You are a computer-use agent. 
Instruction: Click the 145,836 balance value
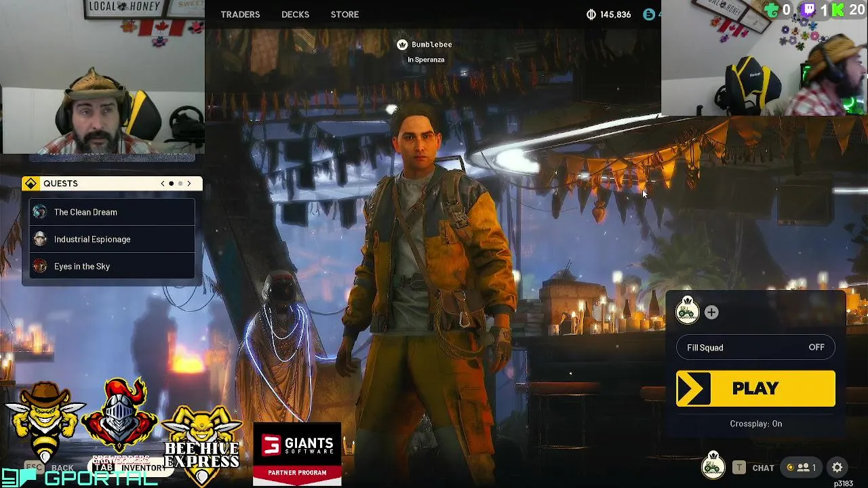point(616,14)
